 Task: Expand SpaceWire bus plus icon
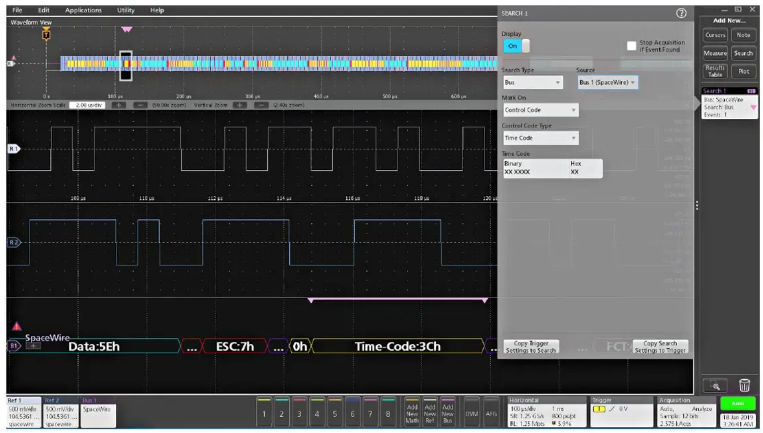tap(33, 346)
